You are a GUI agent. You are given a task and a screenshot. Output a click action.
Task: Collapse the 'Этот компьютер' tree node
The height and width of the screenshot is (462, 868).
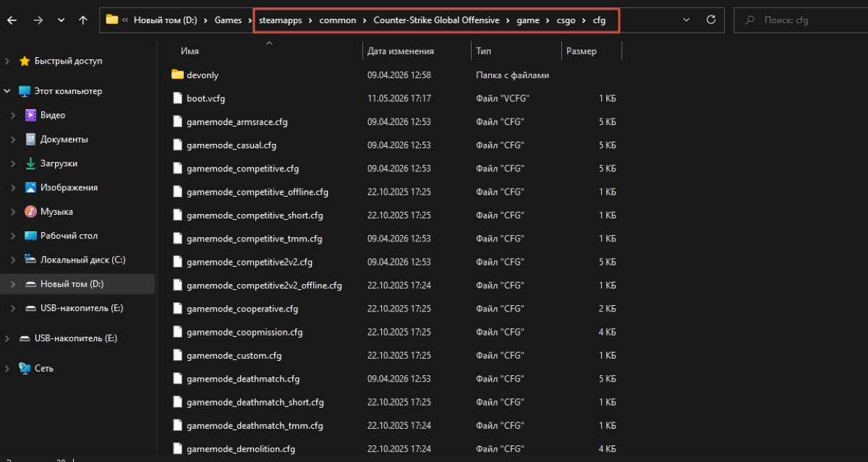point(7,91)
